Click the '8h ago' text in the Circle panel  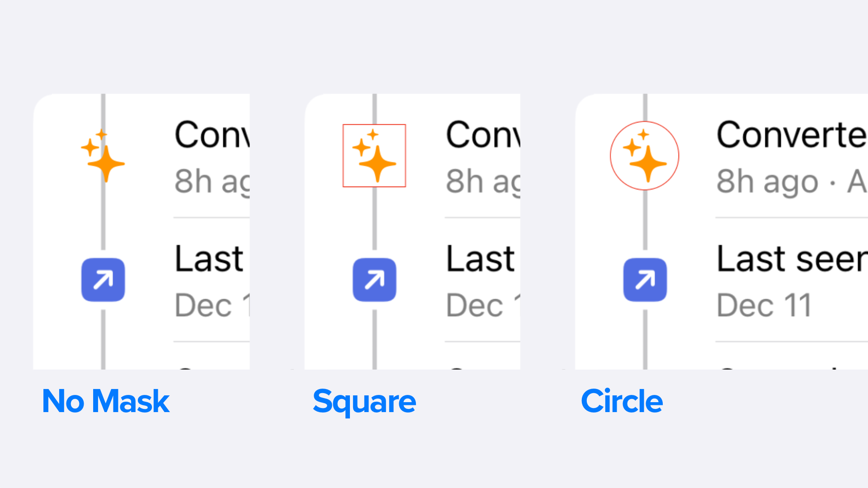click(768, 182)
